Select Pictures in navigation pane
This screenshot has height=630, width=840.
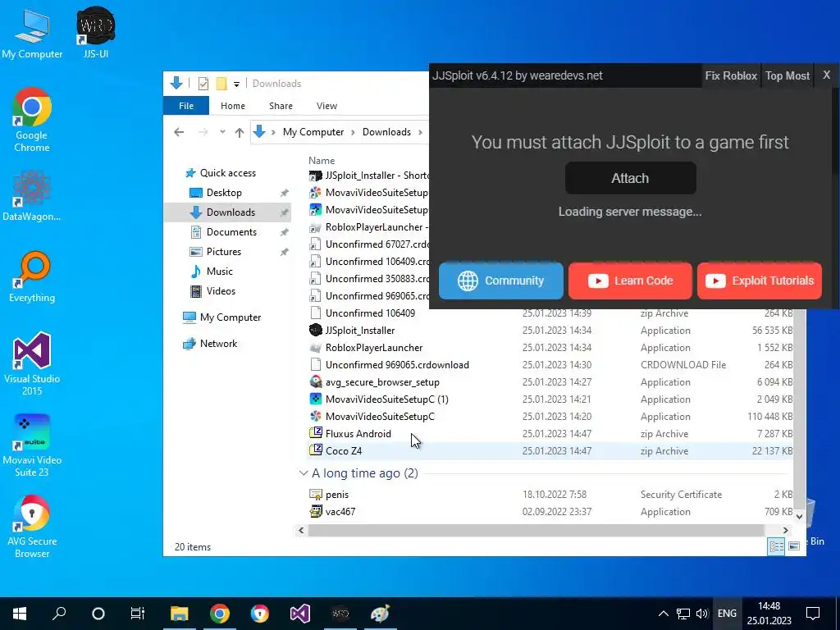(x=223, y=252)
